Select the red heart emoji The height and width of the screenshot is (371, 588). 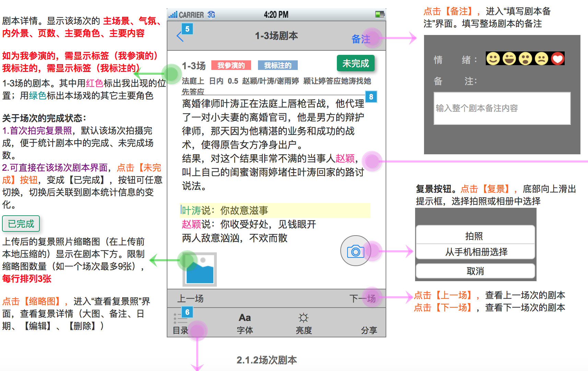tap(557, 59)
